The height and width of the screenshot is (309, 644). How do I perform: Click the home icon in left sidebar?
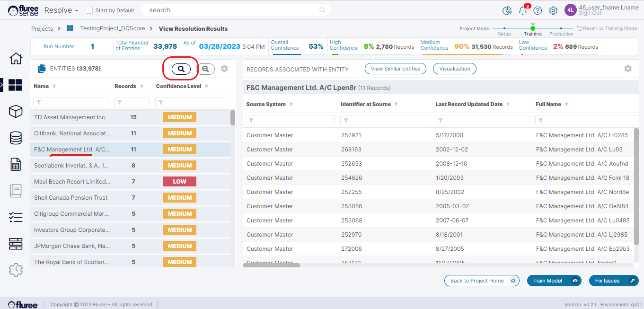(16, 59)
